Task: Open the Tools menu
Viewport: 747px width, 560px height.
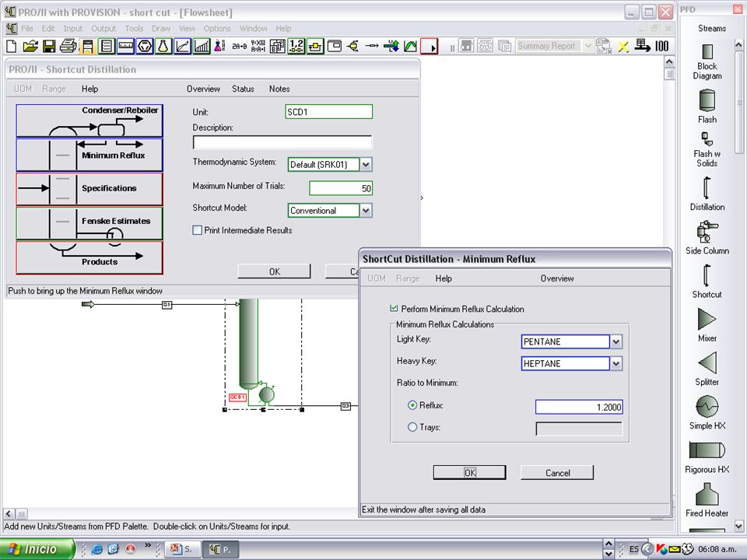Action: (134, 29)
